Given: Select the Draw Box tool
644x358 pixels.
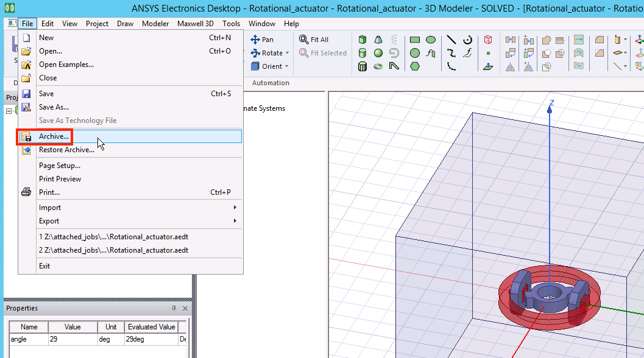Looking at the screenshot, I should tap(363, 40).
